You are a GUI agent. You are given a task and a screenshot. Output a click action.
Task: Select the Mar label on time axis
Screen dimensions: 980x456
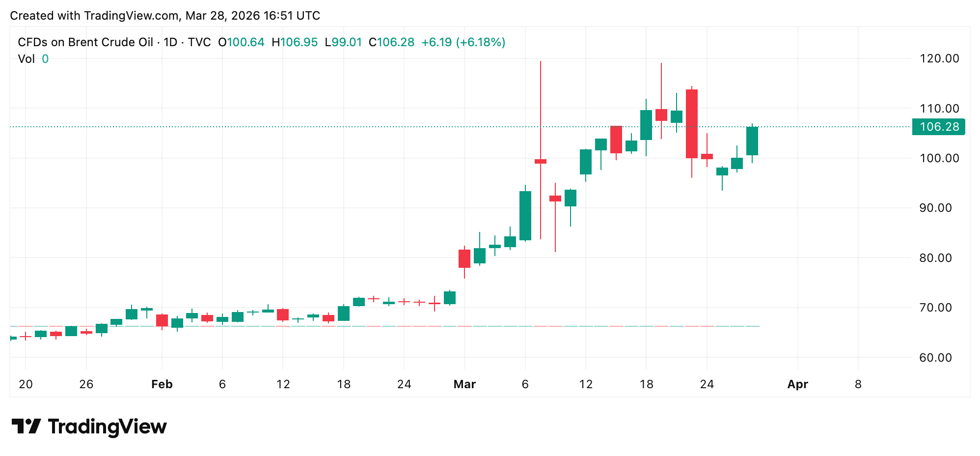(x=464, y=384)
